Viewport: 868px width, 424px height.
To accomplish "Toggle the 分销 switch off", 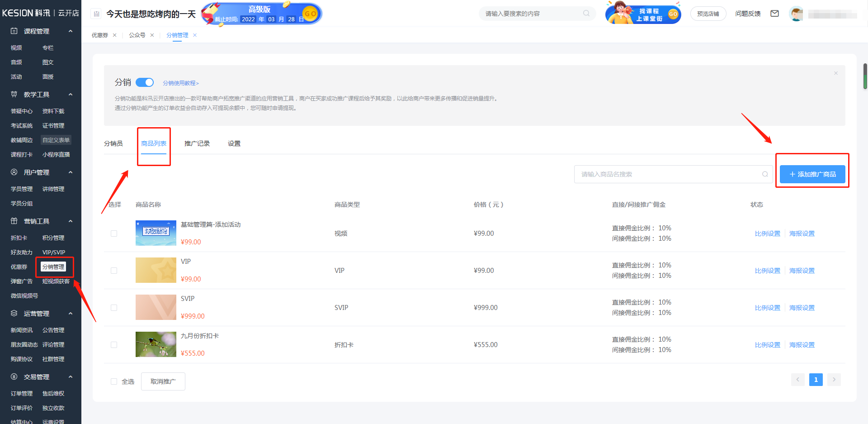I will (x=145, y=82).
